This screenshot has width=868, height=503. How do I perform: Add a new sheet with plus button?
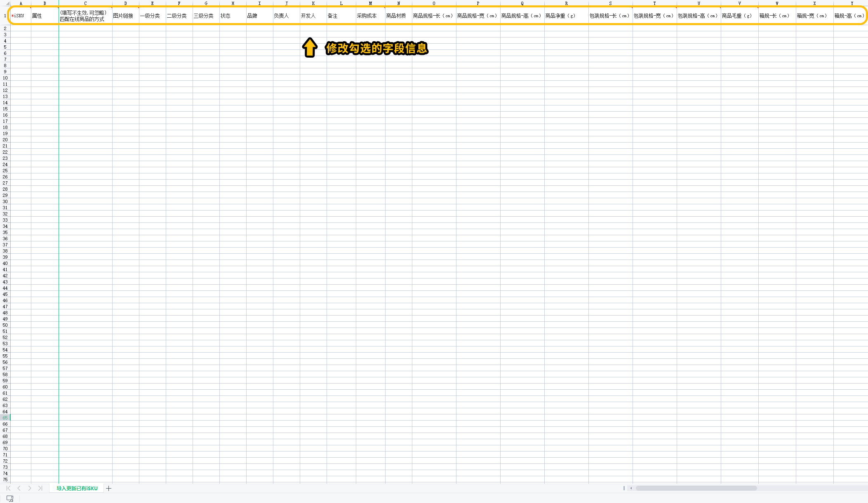[x=109, y=488]
